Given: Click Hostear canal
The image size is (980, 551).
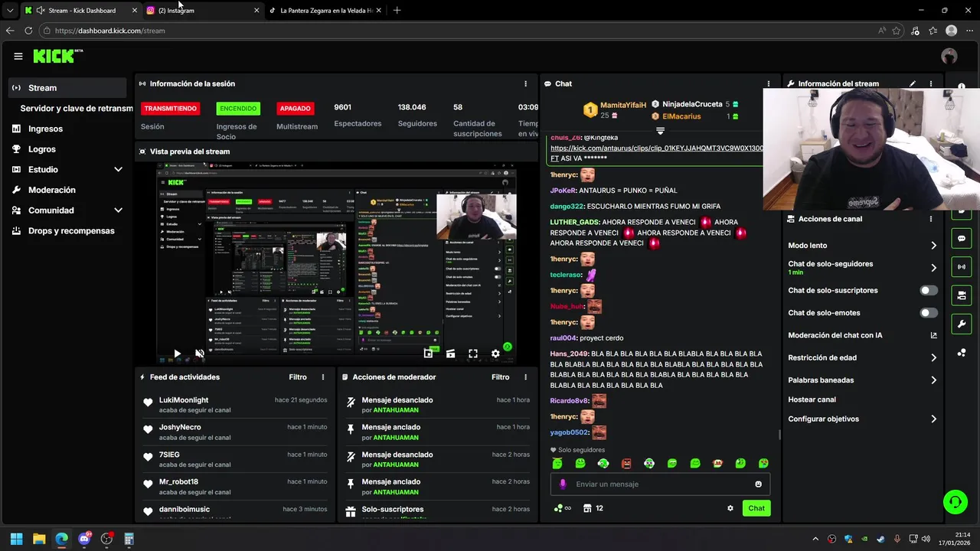Looking at the screenshot, I should point(812,399).
